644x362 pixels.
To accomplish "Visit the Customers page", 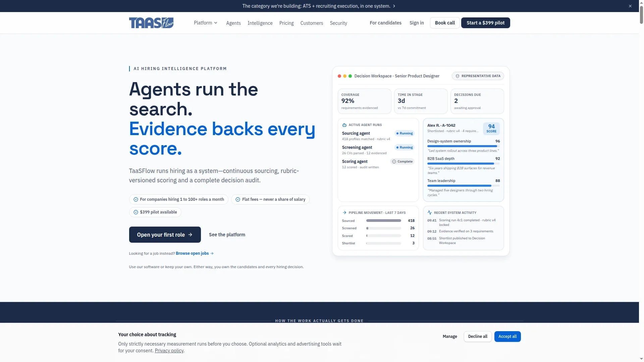I will point(312,23).
